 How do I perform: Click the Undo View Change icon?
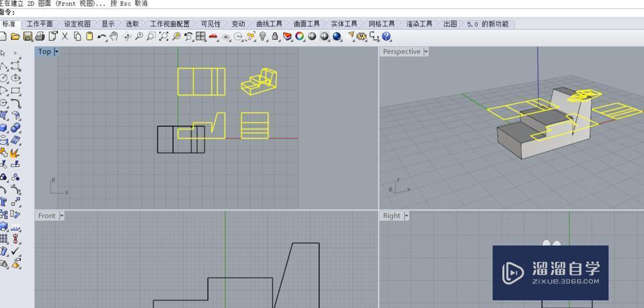pos(189,37)
